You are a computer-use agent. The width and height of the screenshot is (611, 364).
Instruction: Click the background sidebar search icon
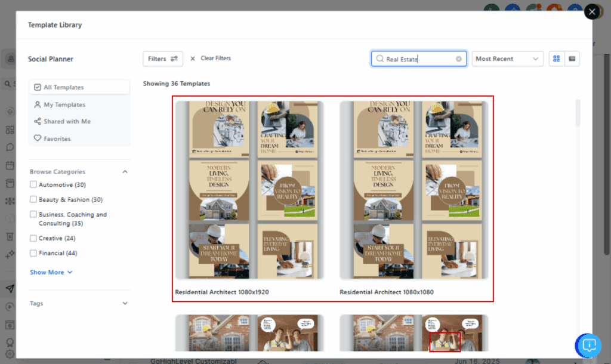tap(7, 84)
